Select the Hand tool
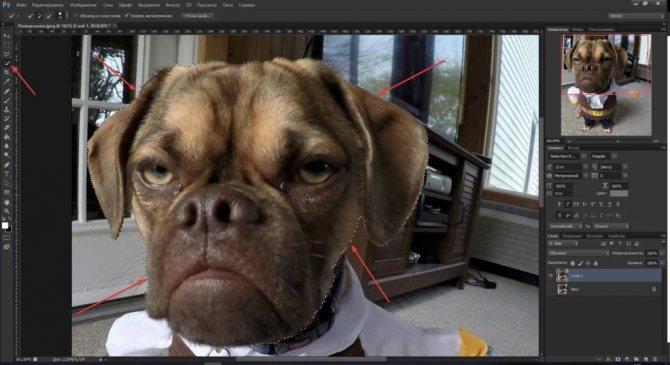This screenshot has height=365, width=670. tap(6, 202)
